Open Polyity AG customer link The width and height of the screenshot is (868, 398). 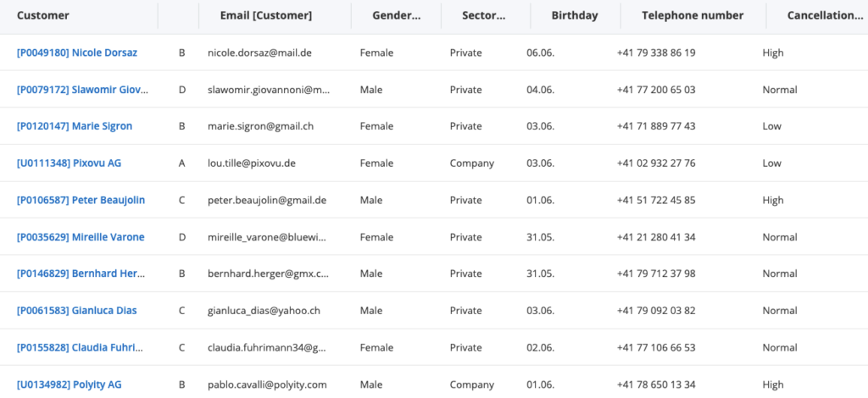click(x=70, y=384)
